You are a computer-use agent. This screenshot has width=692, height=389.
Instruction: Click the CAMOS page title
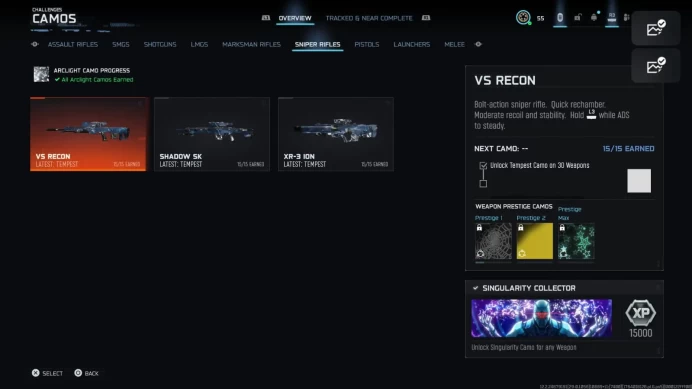(54, 19)
